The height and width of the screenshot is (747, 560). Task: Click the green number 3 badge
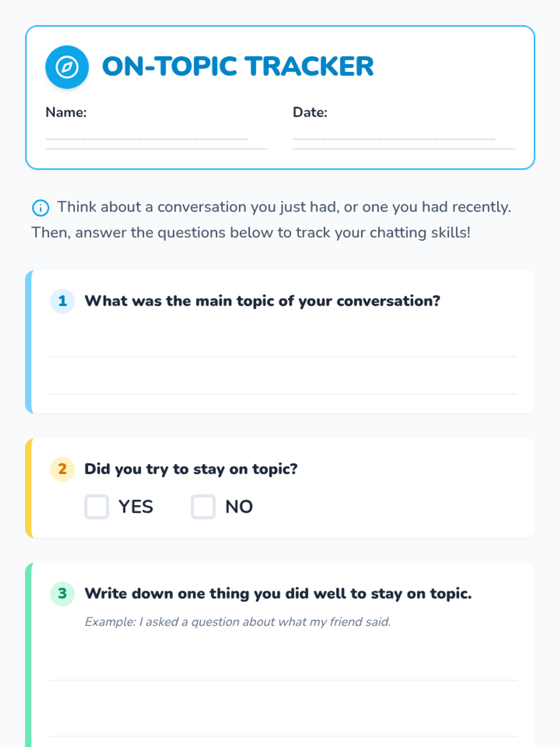[63, 593]
